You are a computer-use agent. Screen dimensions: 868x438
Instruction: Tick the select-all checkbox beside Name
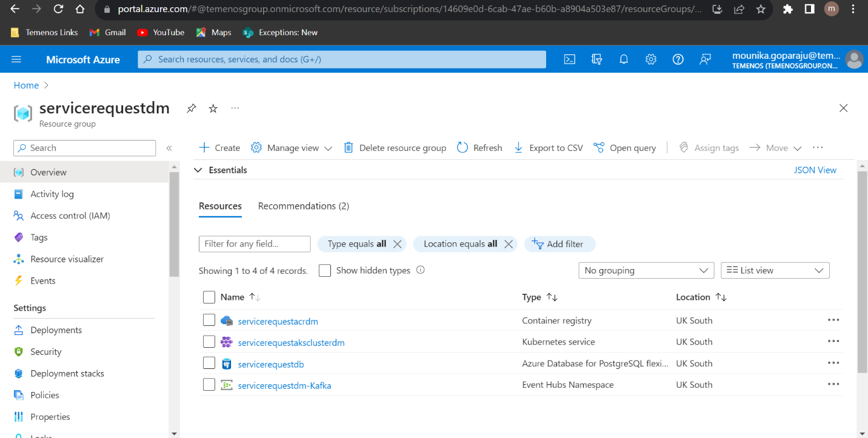point(209,297)
